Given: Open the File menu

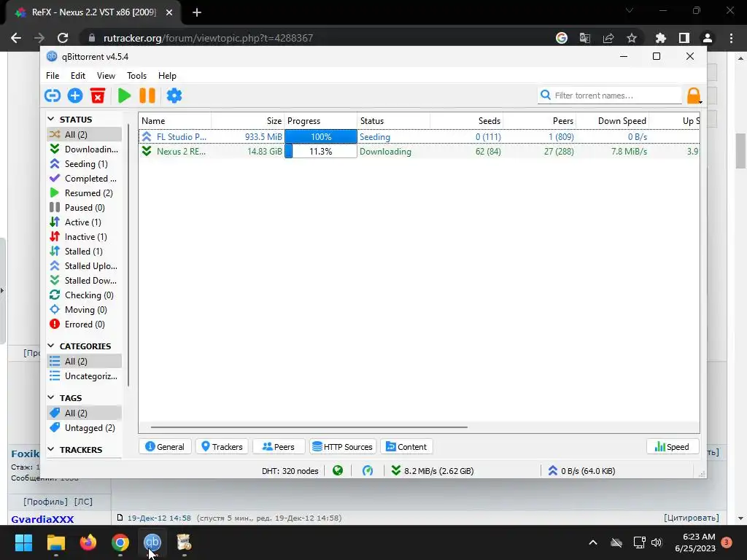Looking at the screenshot, I should tap(53, 76).
